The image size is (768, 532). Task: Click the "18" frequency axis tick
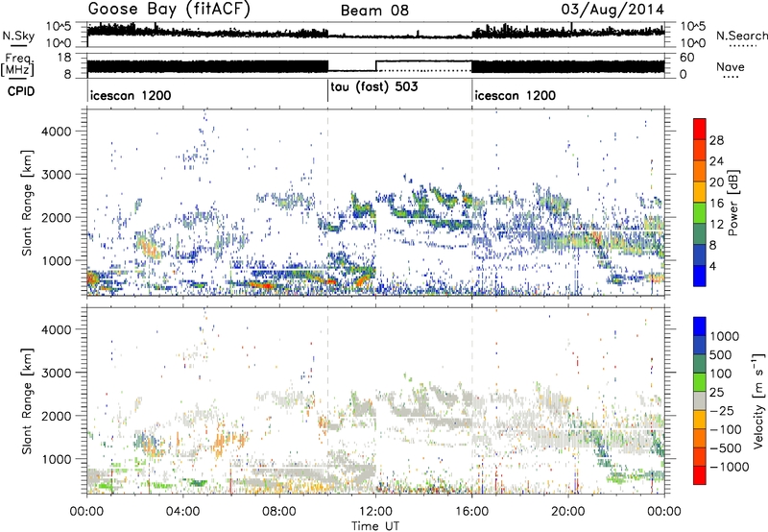[x=64, y=58]
